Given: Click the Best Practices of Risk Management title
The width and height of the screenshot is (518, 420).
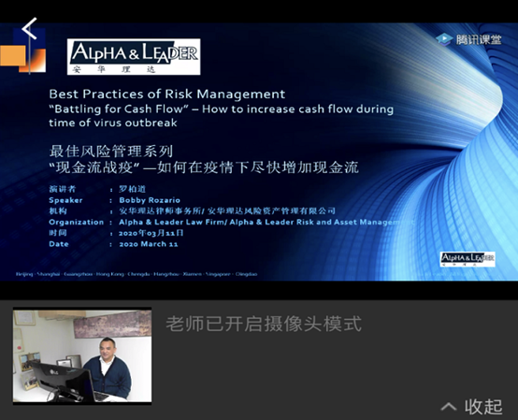Looking at the screenshot, I should point(166,94).
